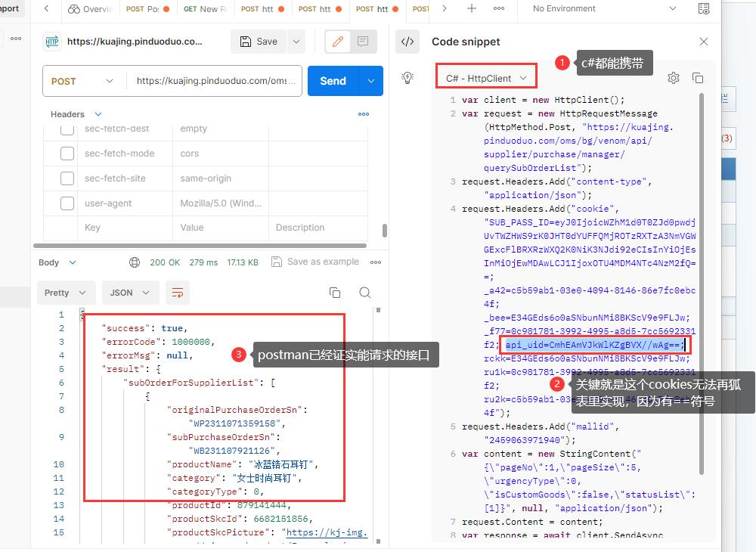Open the Code snippet panel icon
The image size is (756, 552).
click(x=407, y=42)
